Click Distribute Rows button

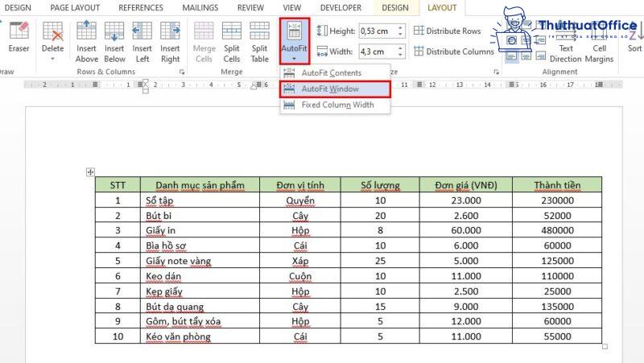click(x=447, y=31)
